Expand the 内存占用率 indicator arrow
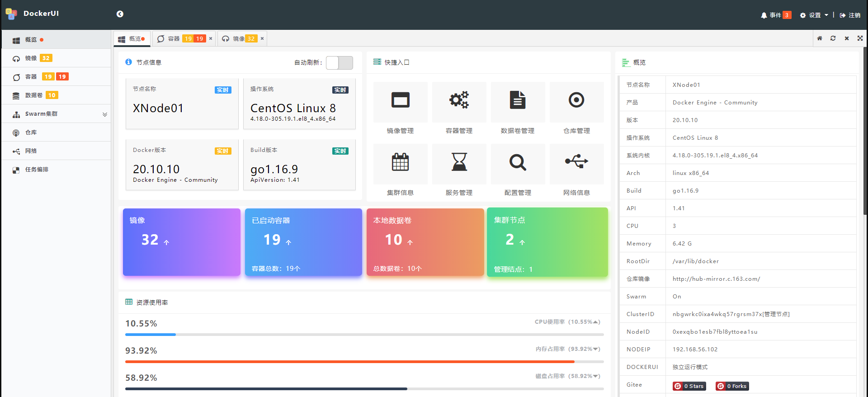The height and width of the screenshot is (397, 868). click(x=596, y=349)
